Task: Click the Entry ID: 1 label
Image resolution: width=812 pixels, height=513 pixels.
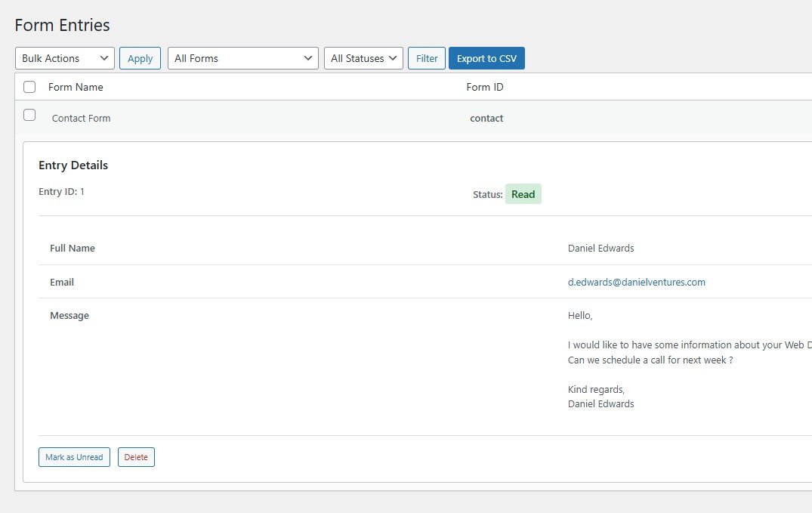Action: tap(61, 192)
